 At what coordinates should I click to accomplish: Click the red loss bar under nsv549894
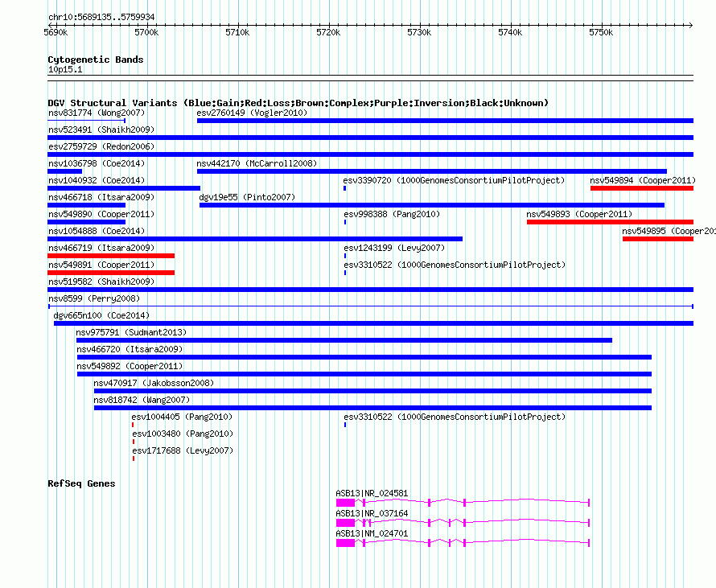pos(642,188)
